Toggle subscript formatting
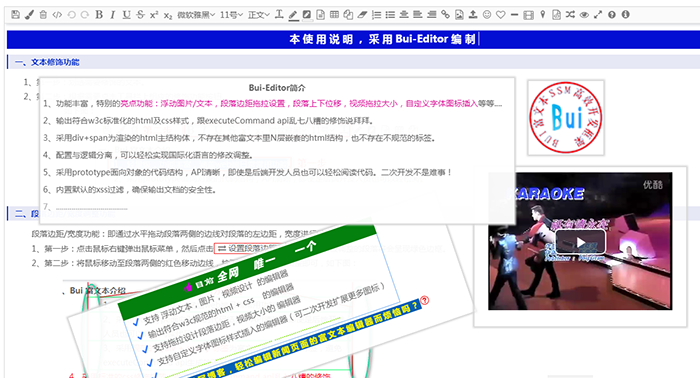The width and height of the screenshot is (700, 378). (168, 15)
